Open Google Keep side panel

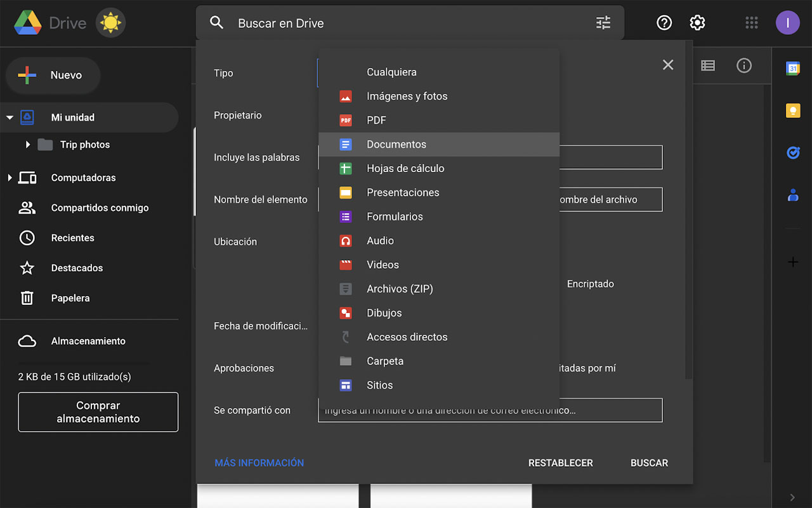coord(793,110)
